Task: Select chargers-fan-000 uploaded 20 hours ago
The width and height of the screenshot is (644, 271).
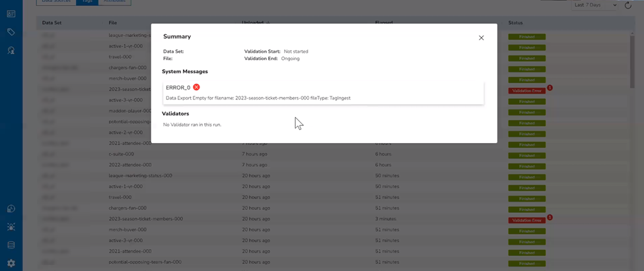Action: [x=127, y=208]
